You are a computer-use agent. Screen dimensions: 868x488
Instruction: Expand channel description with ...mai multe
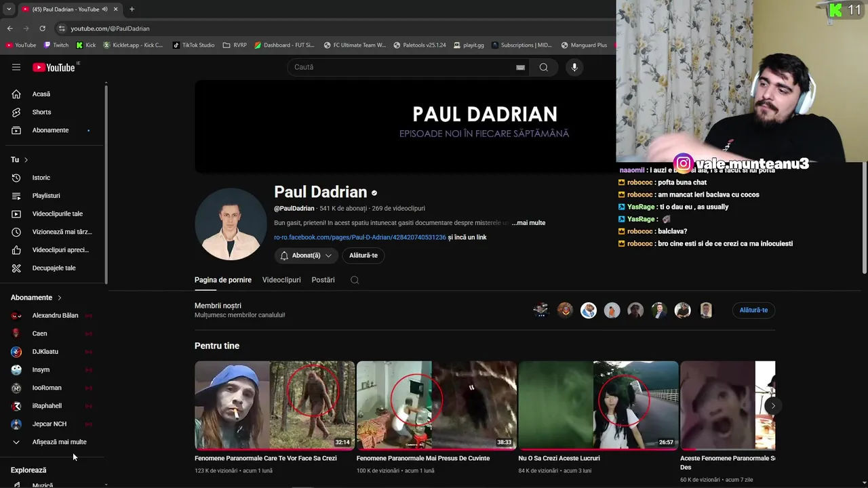[528, 223]
